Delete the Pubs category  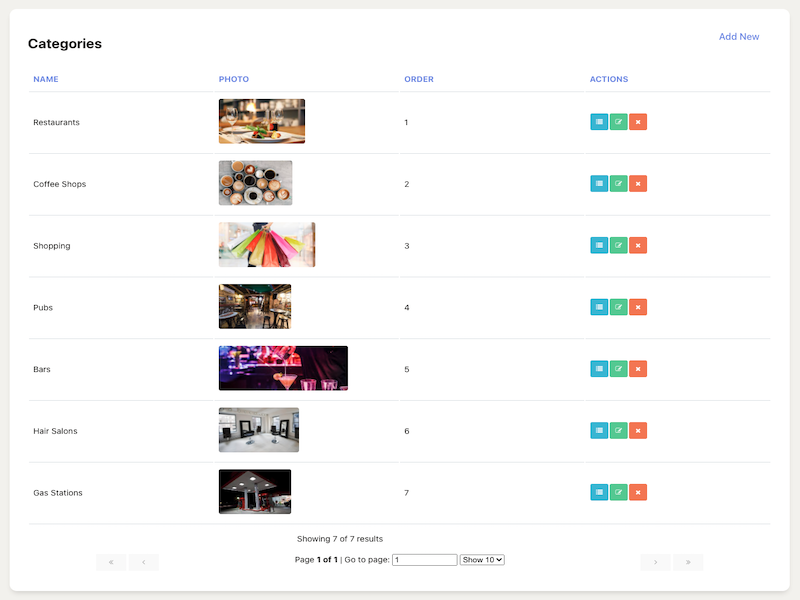coord(638,307)
